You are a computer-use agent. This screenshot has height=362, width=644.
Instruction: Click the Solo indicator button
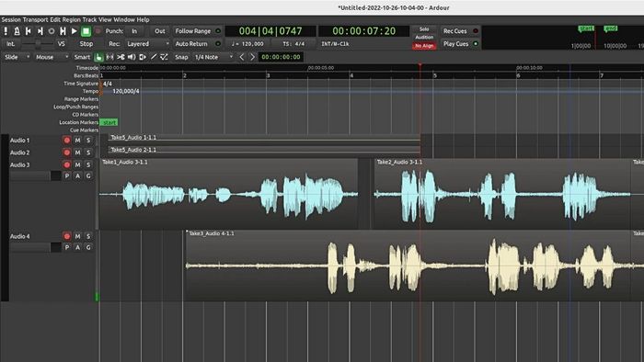pos(424,29)
